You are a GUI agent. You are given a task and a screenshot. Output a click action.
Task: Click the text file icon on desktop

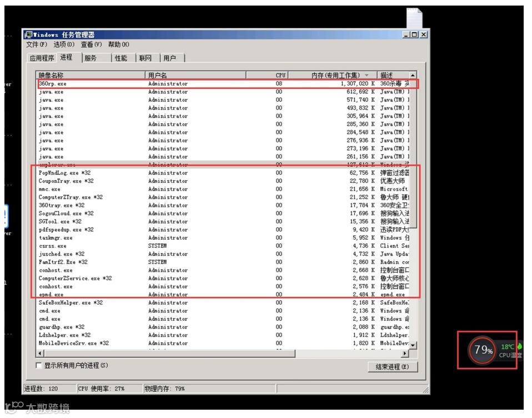click(x=415, y=18)
